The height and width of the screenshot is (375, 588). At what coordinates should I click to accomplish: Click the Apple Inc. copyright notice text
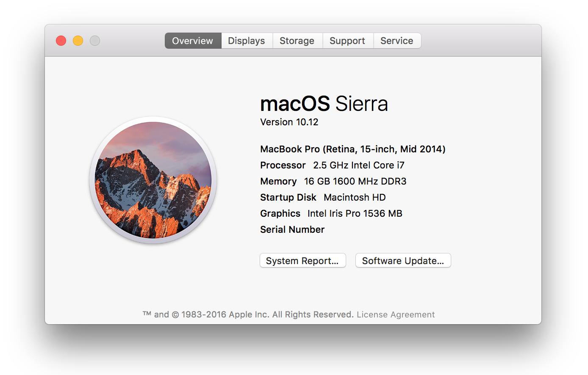(x=248, y=314)
